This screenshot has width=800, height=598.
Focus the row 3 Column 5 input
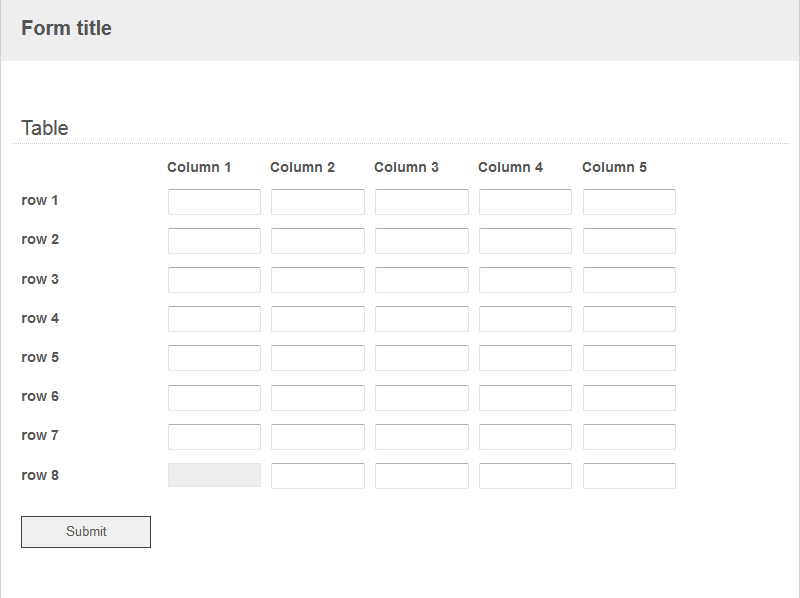pyautogui.click(x=630, y=280)
